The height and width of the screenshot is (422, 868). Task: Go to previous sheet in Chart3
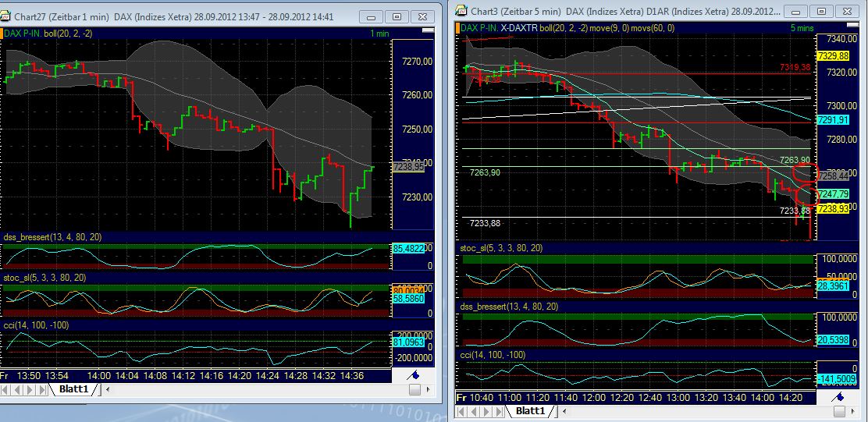point(473,411)
